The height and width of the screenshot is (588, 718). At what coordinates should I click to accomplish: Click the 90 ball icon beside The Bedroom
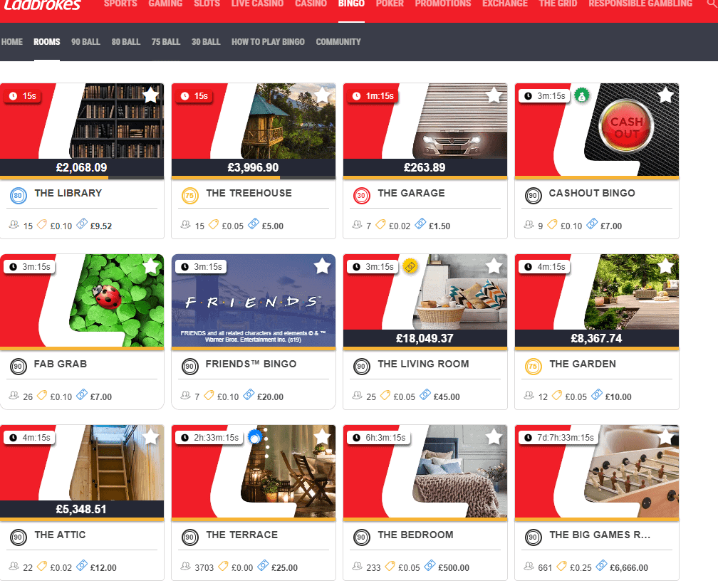pyautogui.click(x=361, y=537)
